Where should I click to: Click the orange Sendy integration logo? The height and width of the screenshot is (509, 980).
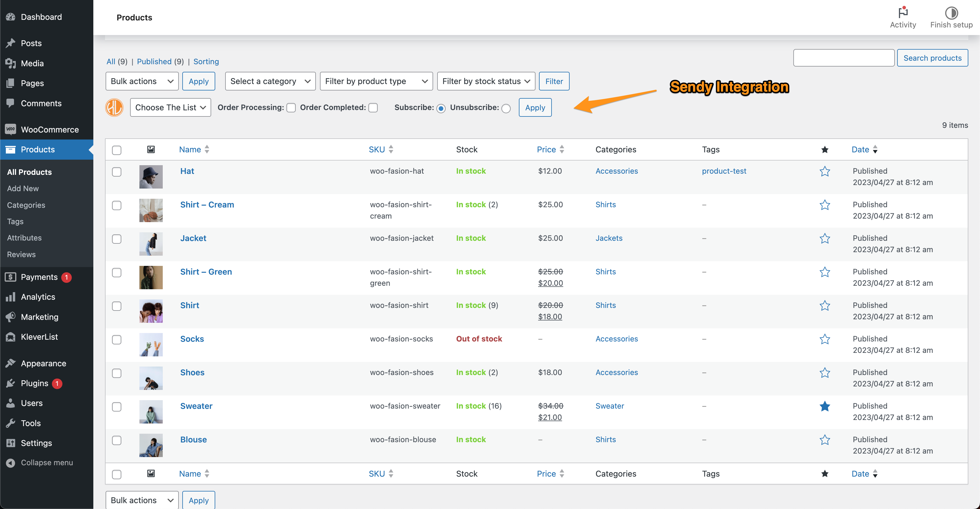click(114, 108)
